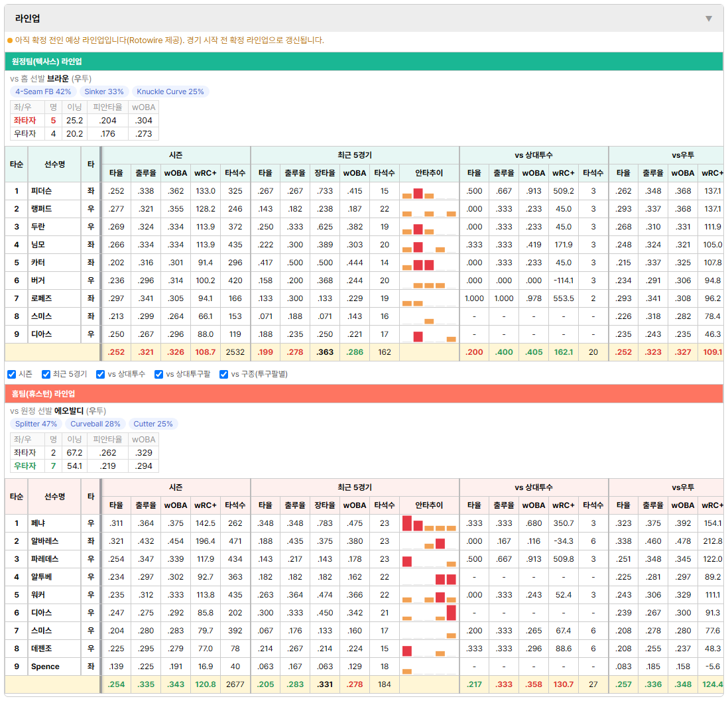Viewport: 728px width, 701px height.
Task: Click the 홈팀(휴스턴) 라인업 red header
Action: pos(363,394)
